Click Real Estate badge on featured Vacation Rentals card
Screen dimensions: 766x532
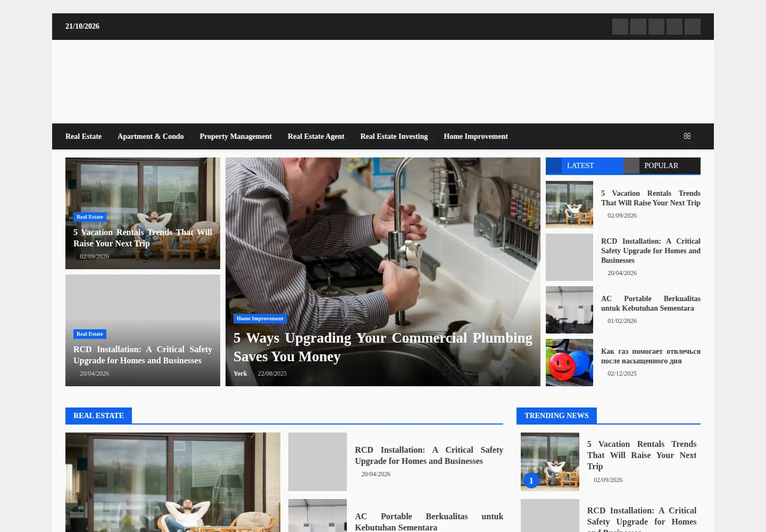click(x=90, y=217)
